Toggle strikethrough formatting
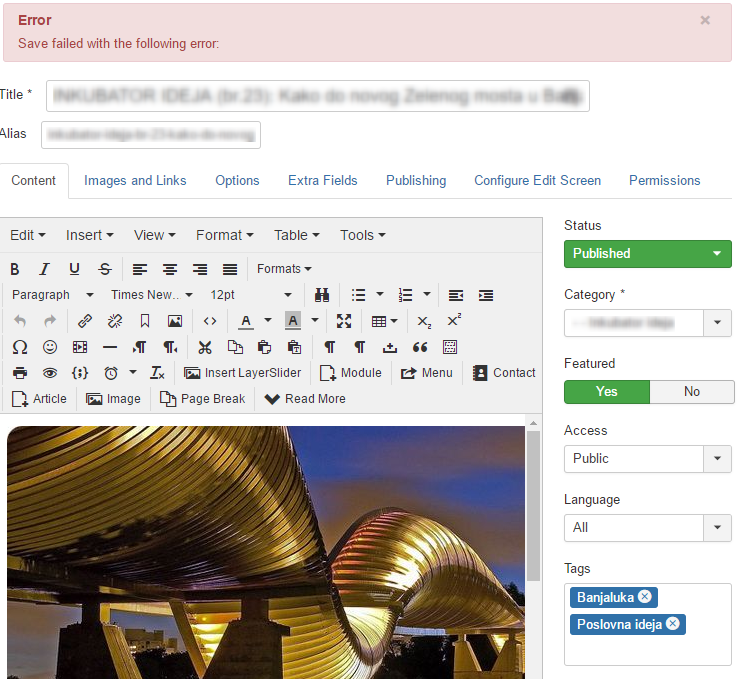This screenshot has height=679, width=742. tap(105, 269)
